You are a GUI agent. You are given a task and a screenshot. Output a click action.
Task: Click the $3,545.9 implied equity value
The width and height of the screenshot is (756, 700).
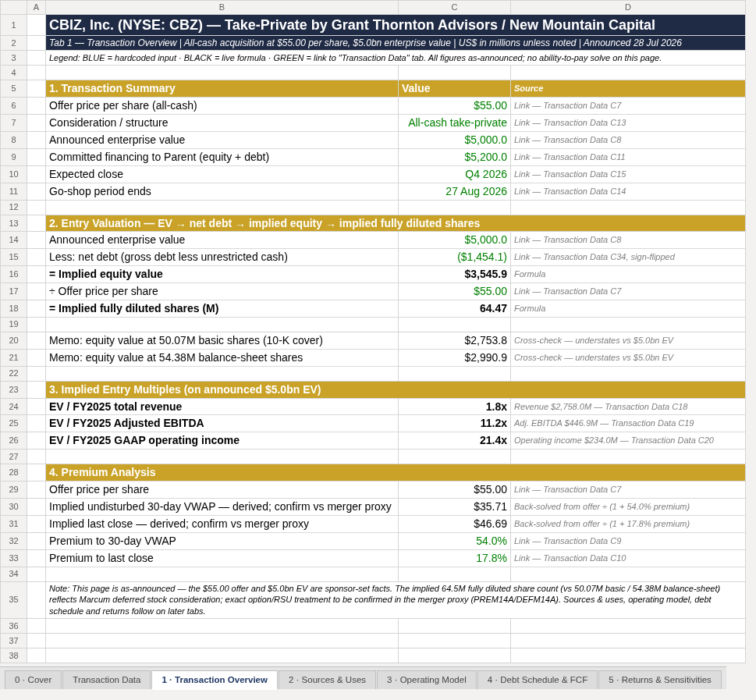tap(454, 274)
